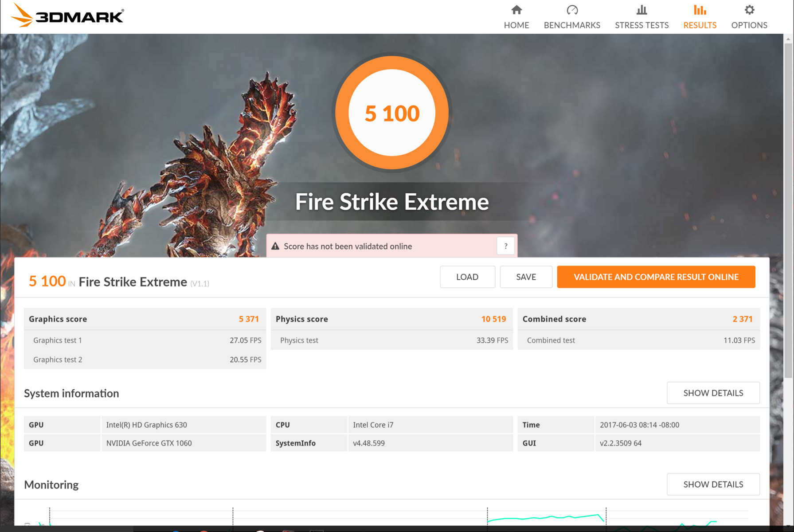Click the '(V1.1)' version label
Viewport: 794px width, 532px height.
click(199, 284)
